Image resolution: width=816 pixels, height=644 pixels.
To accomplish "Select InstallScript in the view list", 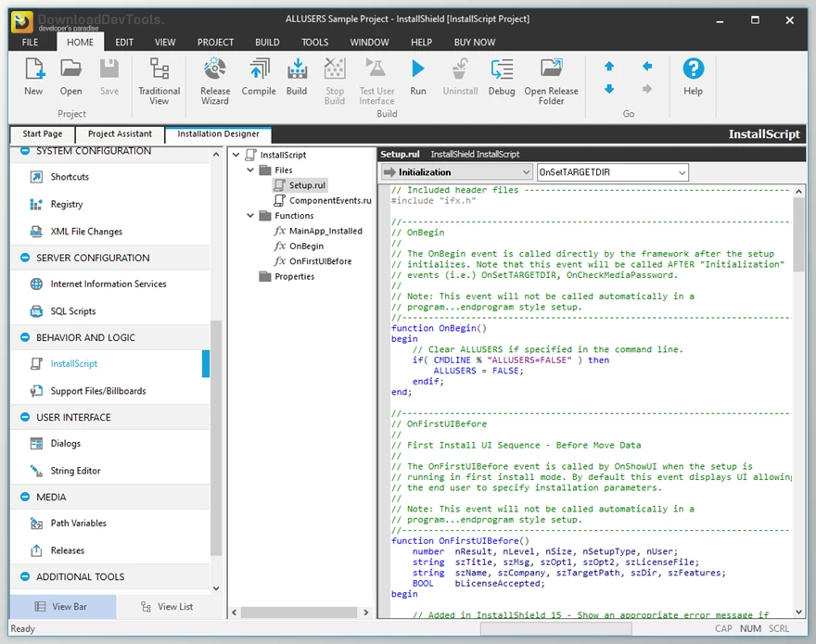I will coord(74,363).
